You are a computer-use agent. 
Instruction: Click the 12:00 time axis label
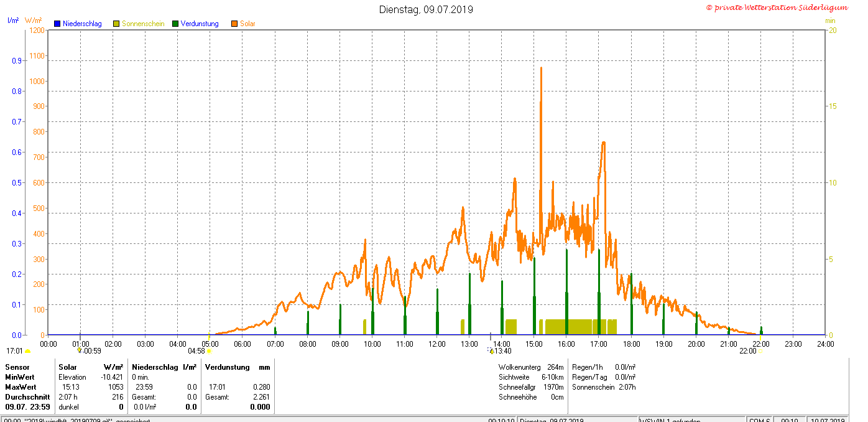point(437,344)
